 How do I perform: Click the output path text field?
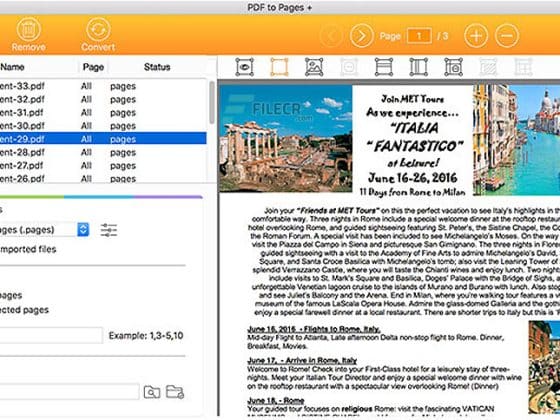coord(69,391)
